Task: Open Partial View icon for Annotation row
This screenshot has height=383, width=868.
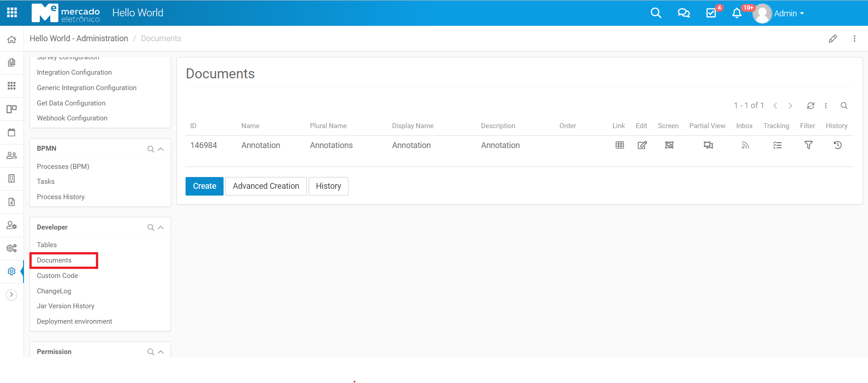Action: (x=708, y=145)
